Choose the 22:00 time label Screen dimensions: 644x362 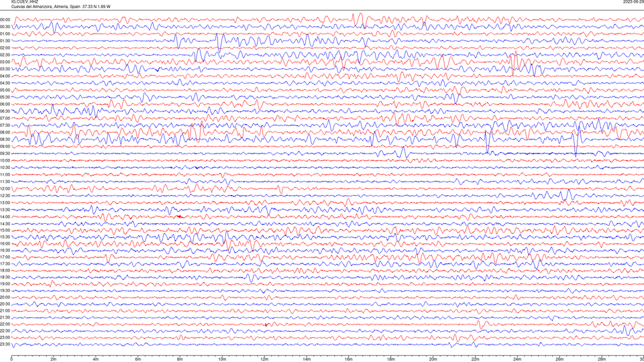click(5, 324)
